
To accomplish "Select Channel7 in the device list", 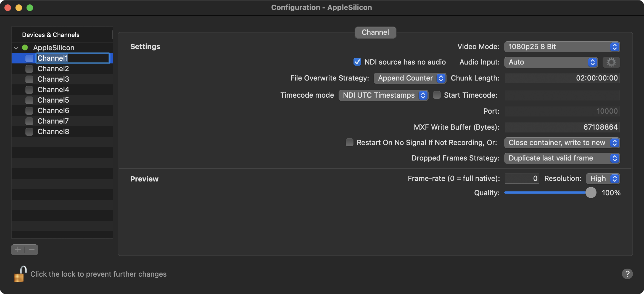I will click(62, 121).
